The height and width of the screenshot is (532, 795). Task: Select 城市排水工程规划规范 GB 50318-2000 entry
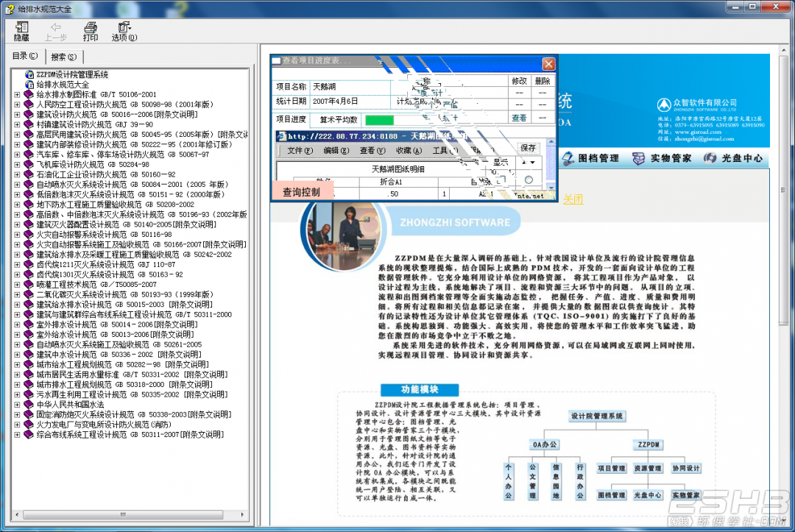[124, 385]
